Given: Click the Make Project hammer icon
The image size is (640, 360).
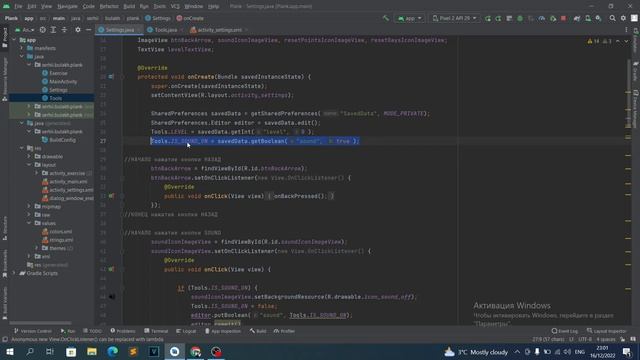Looking at the screenshot, I should (386, 18).
